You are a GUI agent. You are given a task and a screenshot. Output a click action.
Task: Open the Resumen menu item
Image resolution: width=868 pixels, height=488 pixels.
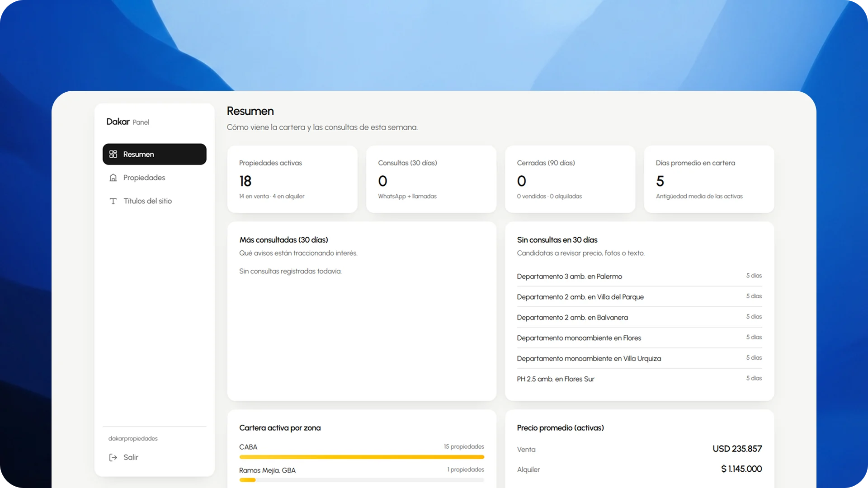(155, 154)
